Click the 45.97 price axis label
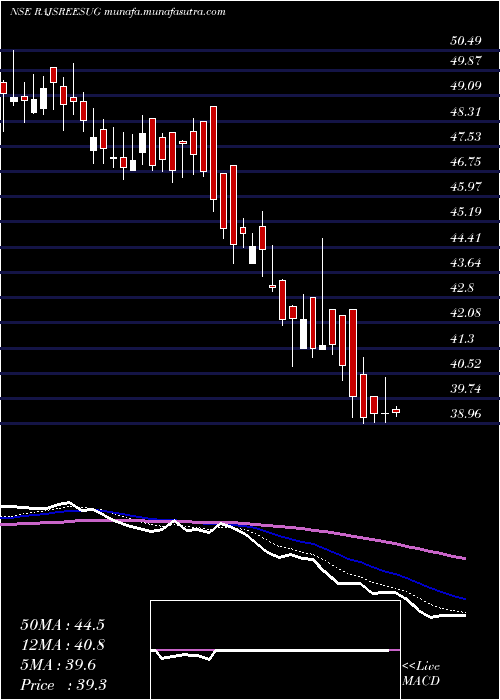Screen dimensions: 500x700 pos(466,187)
